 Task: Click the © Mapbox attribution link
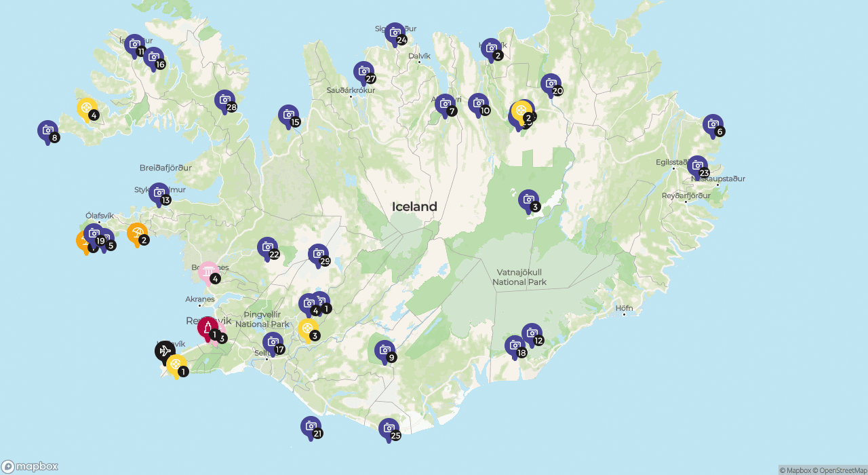click(x=795, y=470)
